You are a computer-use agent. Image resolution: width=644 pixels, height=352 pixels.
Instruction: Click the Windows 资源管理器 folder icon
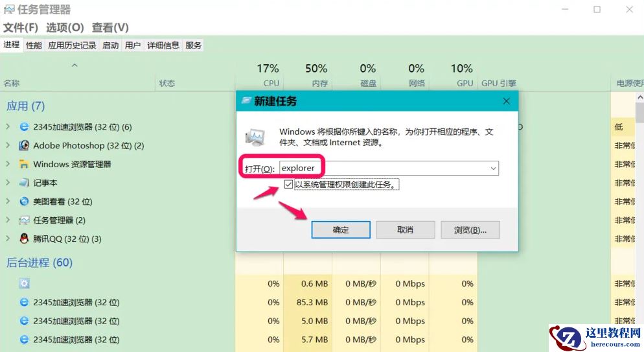24,164
